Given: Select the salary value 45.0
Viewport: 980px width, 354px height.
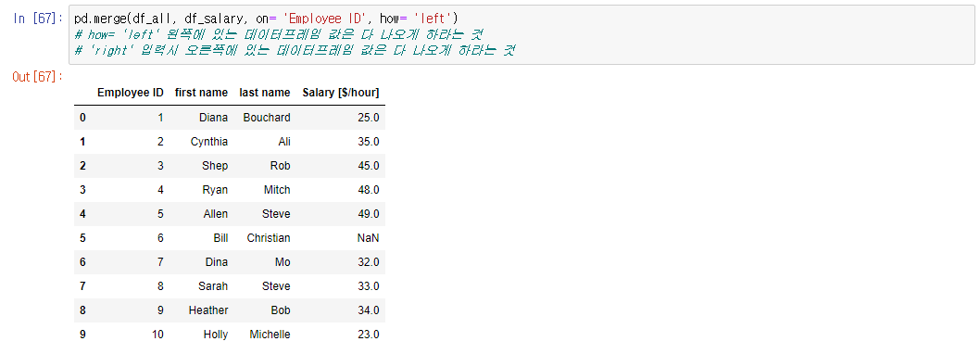Looking at the screenshot, I should pyautogui.click(x=368, y=166).
